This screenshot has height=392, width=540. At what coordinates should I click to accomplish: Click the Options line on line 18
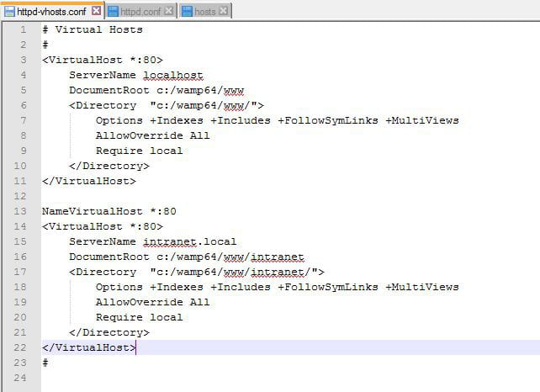278,287
